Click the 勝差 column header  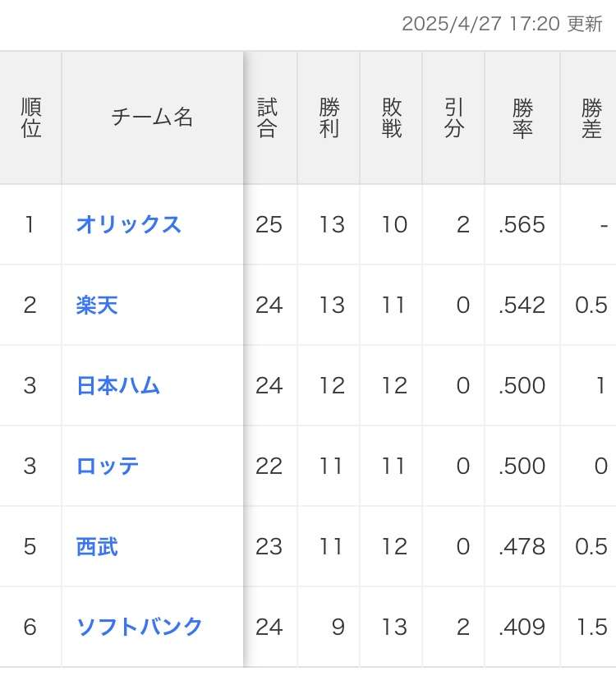(591, 117)
